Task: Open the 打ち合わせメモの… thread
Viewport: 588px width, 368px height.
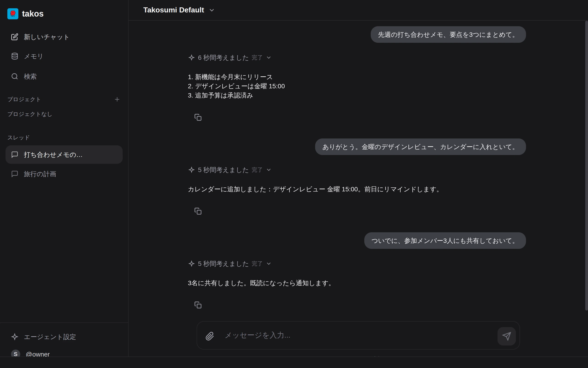Action: (64, 155)
